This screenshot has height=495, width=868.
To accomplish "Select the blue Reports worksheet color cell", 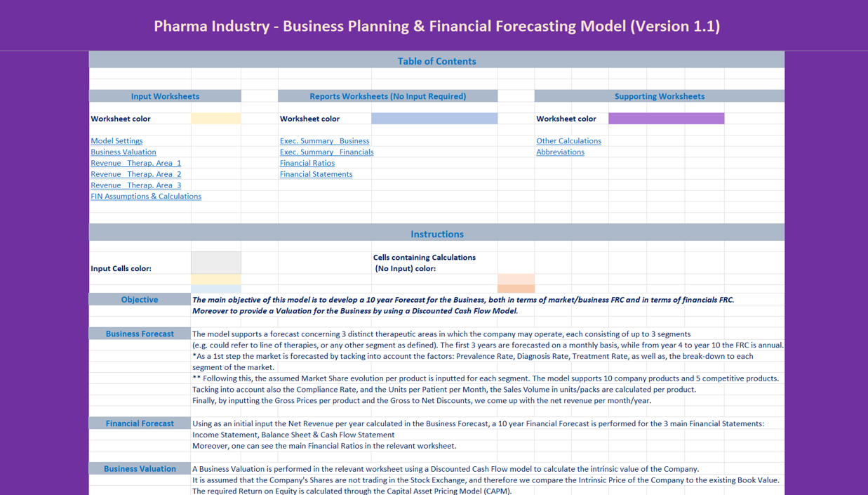I will pos(434,119).
